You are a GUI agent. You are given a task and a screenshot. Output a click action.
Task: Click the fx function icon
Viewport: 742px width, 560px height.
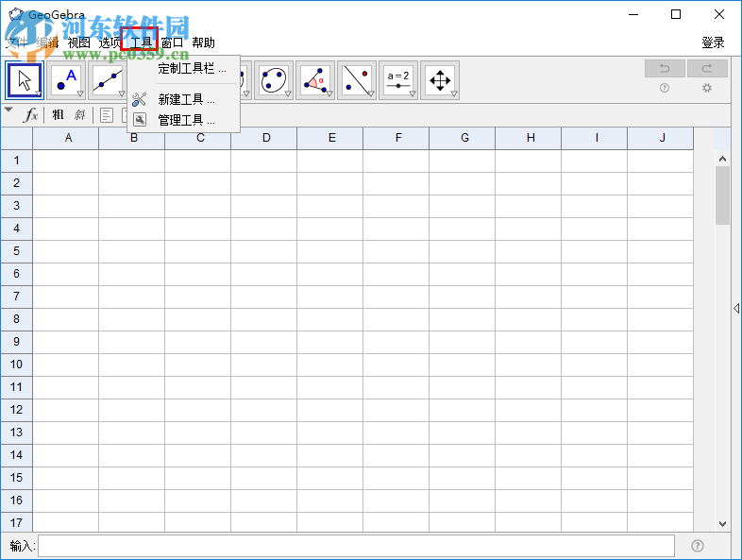30,114
